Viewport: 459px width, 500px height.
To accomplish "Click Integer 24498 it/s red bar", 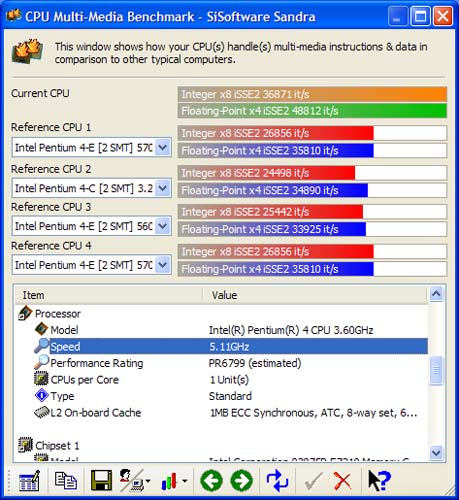I will pos(266,173).
